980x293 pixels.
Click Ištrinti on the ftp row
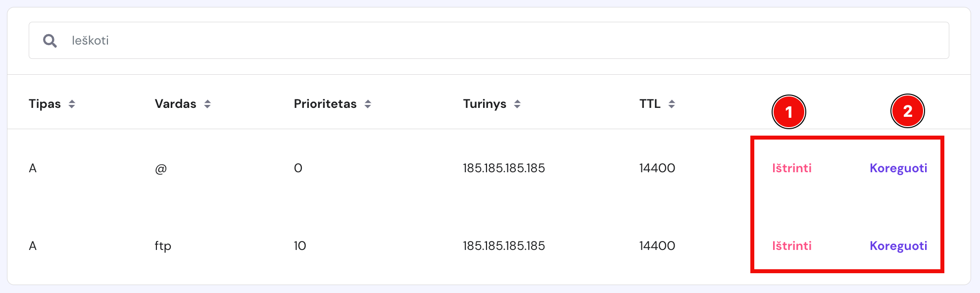click(791, 245)
